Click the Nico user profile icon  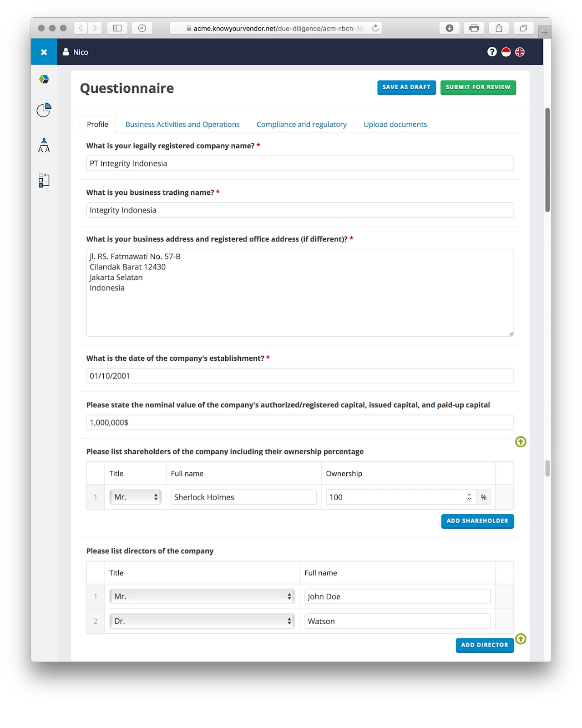[x=66, y=51]
